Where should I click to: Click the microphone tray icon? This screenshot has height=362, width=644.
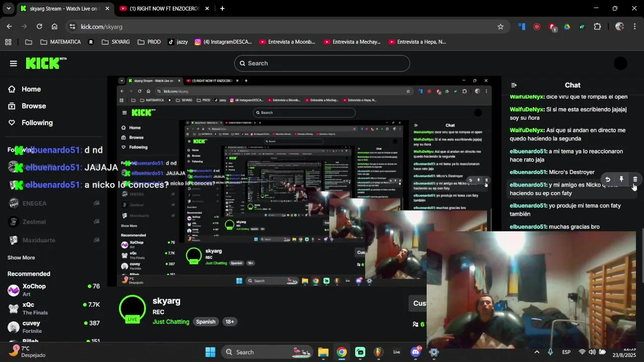(550, 352)
